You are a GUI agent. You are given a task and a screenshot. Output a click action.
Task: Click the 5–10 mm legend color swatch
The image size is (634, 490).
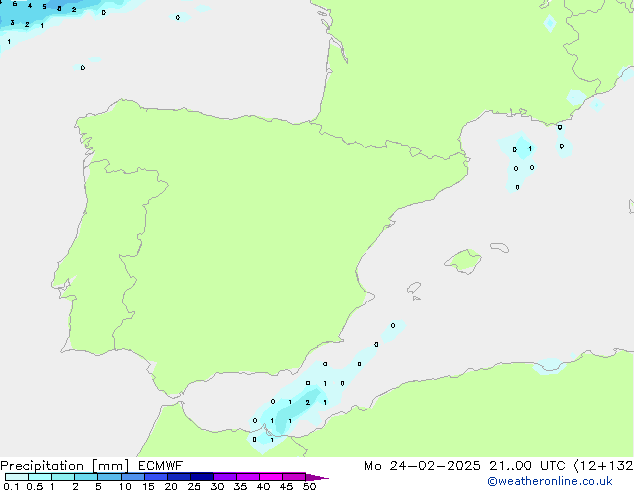109,477
